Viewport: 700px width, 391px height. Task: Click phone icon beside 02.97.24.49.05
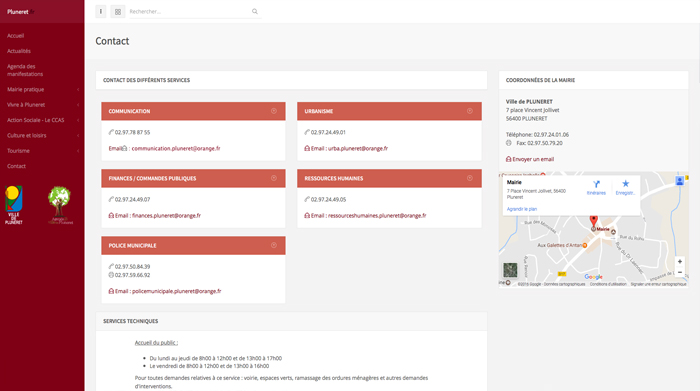(x=307, y=200)
